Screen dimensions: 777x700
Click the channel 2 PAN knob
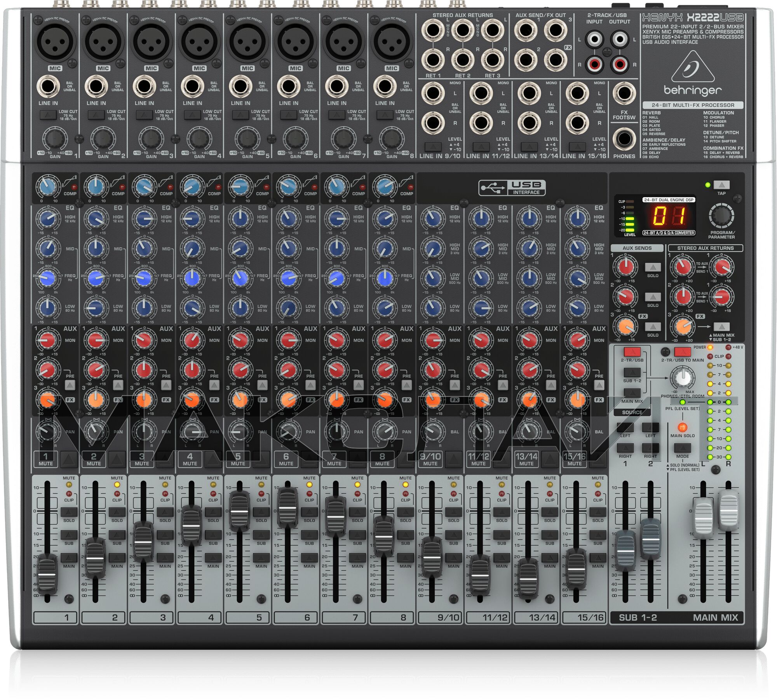95,431
